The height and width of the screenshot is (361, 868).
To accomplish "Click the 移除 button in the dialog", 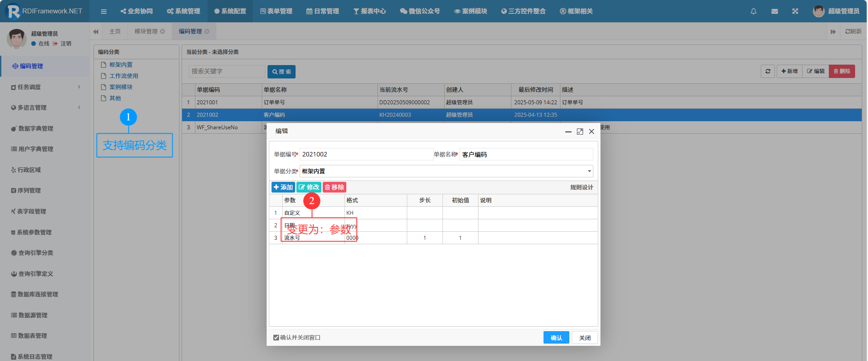I will pyautogui.click(x=334, y=187).
